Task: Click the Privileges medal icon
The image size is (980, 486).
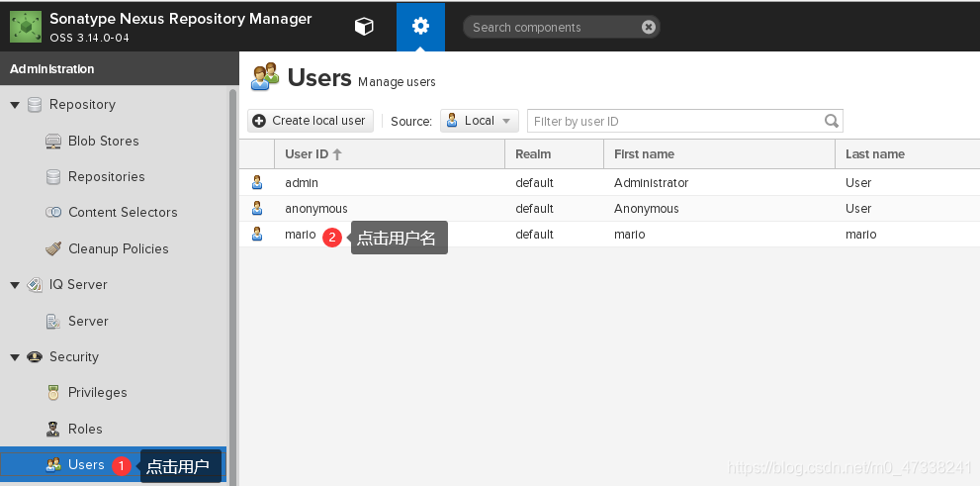Action: click(x=53, y=393)
